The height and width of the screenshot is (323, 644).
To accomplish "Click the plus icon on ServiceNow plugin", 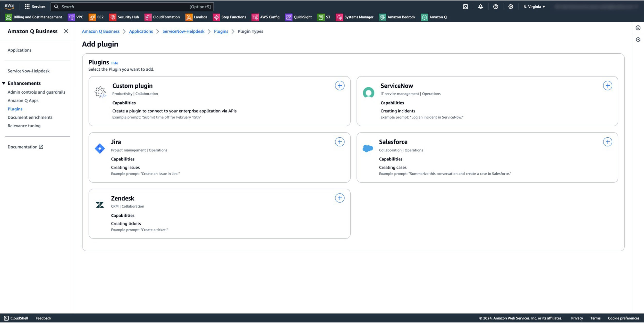I will coord(607,86).
